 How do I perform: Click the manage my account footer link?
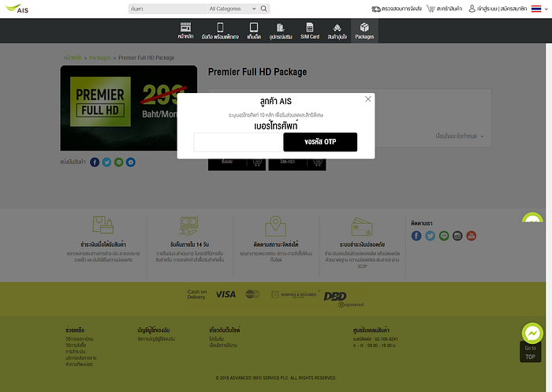coord(156,339)
